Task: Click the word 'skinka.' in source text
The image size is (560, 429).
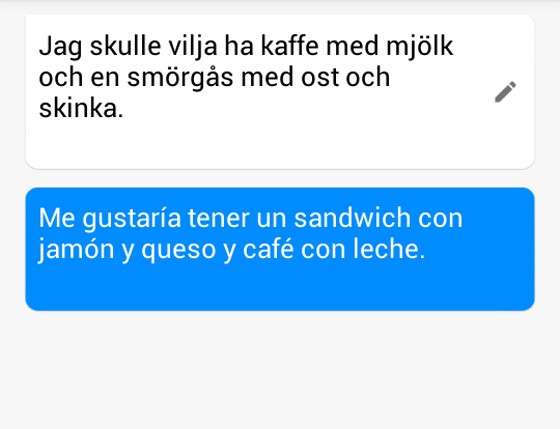Action: pyautogui.click(x=81, y=109)
